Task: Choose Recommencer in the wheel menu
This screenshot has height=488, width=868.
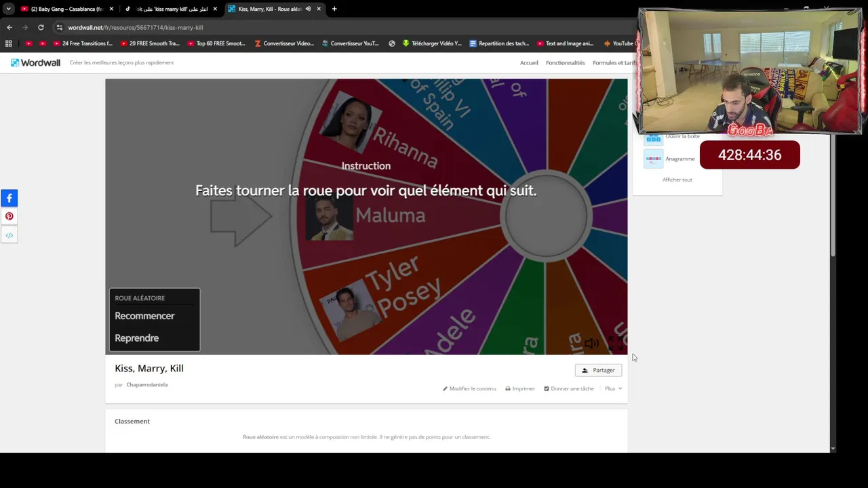Action: (x=144, y=316)
